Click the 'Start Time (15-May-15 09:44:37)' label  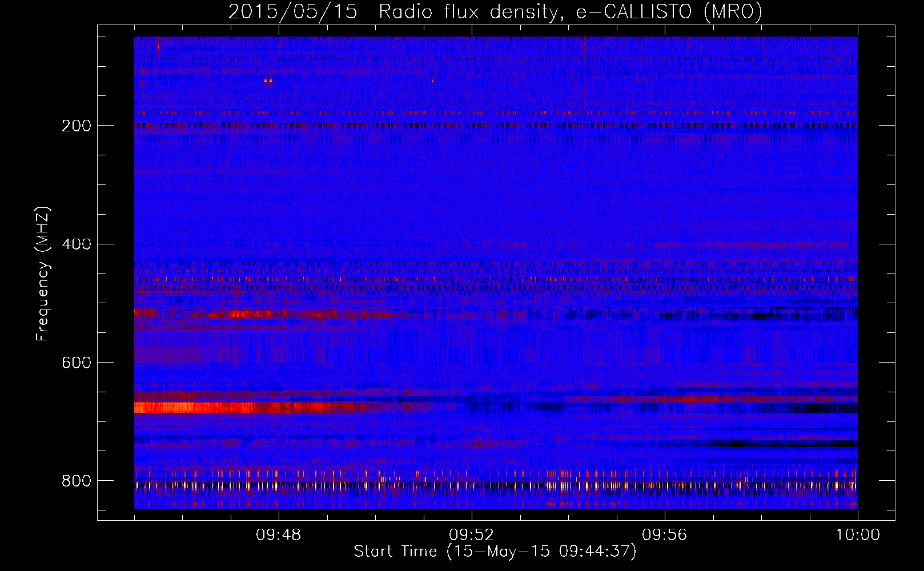(495, 552)
